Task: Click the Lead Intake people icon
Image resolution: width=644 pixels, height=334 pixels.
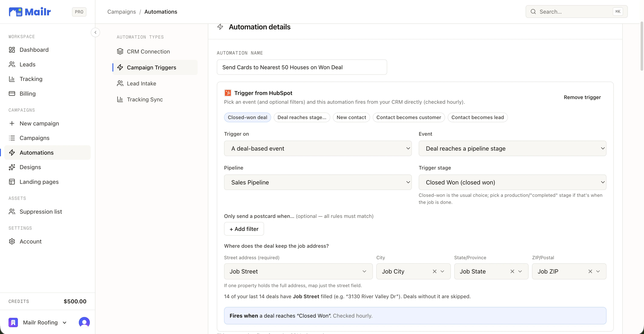Action: click(x=120, y=83)
